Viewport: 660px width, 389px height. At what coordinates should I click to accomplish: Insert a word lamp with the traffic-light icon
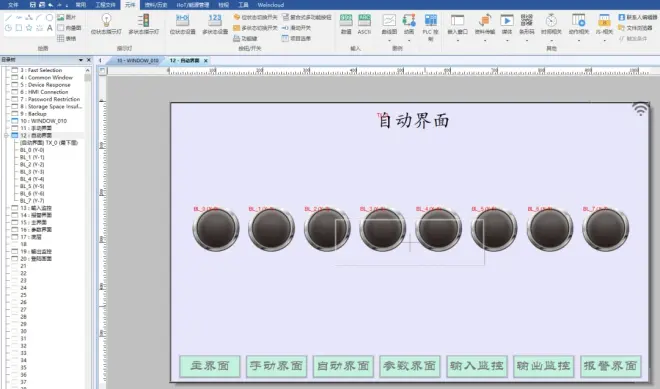[x=144, y=24]
